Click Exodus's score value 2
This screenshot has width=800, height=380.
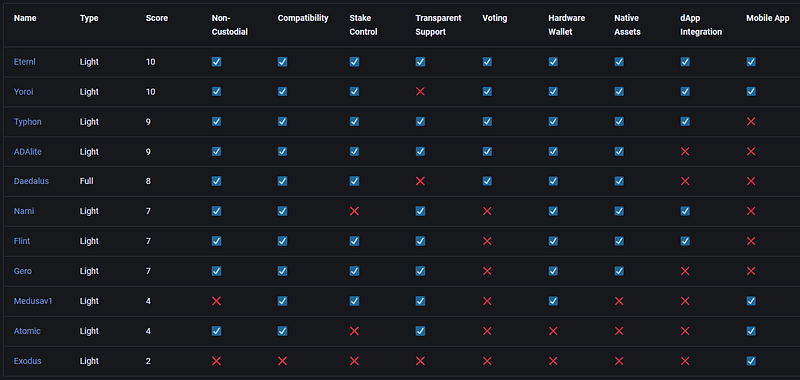pos(148,361)
